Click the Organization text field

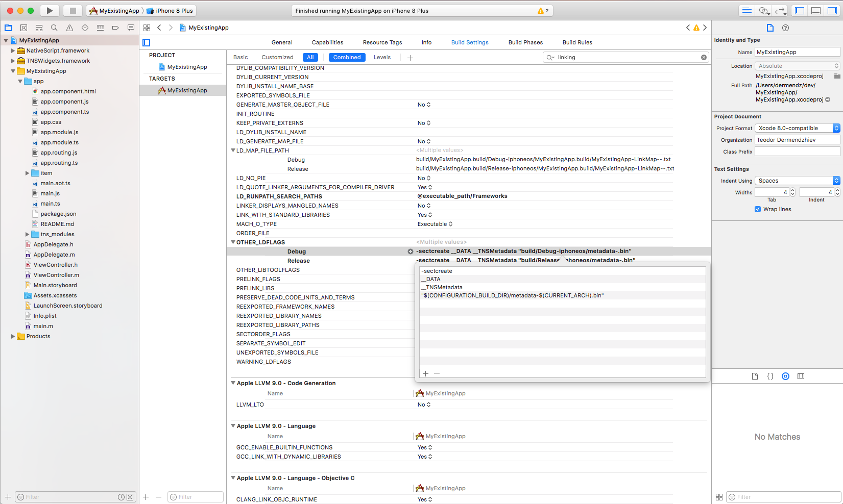click(x=797, y=140)
